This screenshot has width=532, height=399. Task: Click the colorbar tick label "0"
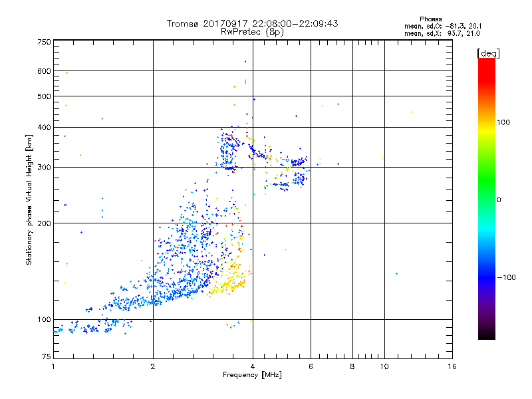pos(499,200)
